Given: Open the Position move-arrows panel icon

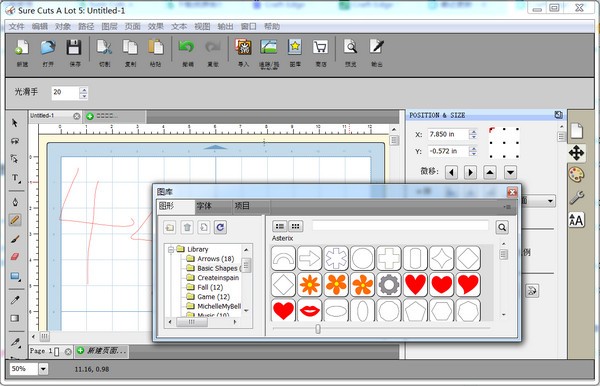Looking at the screenshot, I should [x=576, y=153].
